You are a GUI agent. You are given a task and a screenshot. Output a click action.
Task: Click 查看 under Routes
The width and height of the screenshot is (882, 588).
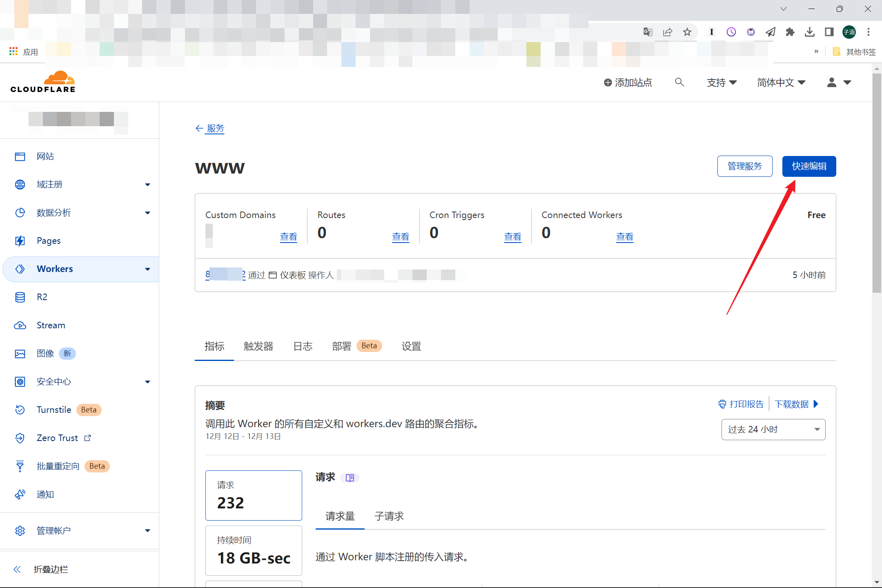(x=401, y=237)
